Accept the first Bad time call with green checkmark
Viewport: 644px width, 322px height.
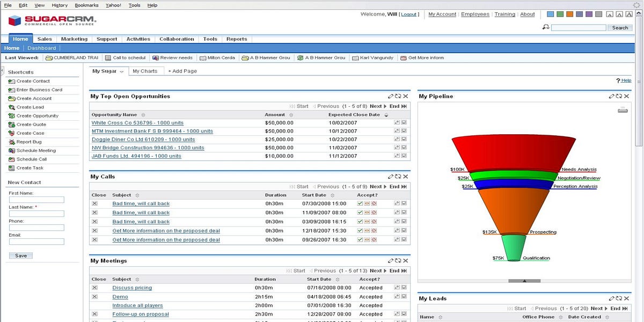[360, 203]
